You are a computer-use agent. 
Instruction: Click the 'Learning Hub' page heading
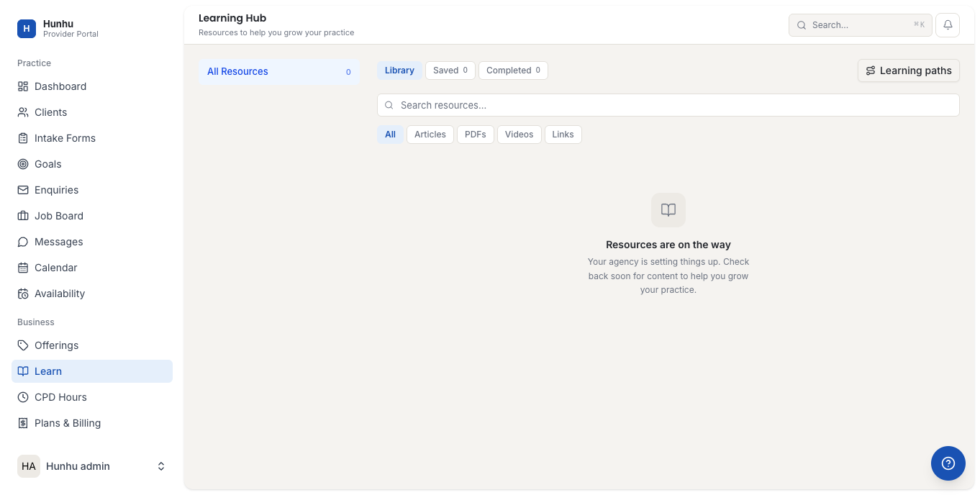pyautogui.click(x=232, y=18)
